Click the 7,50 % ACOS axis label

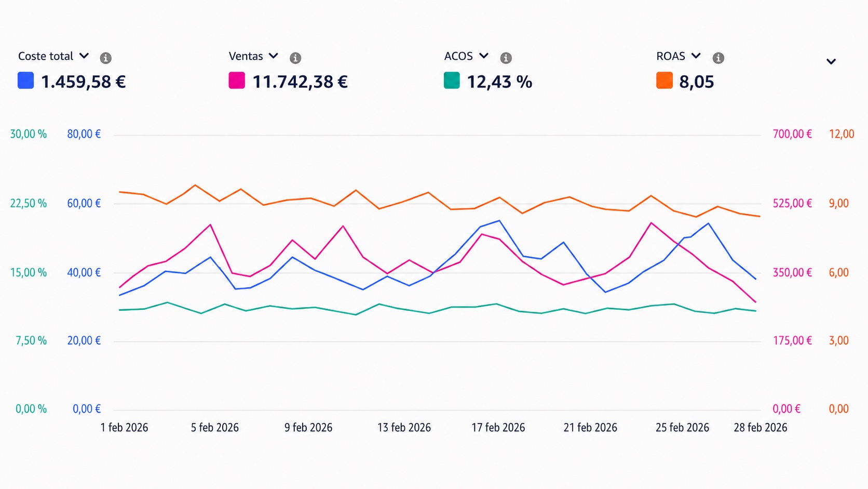pos(31,340)
